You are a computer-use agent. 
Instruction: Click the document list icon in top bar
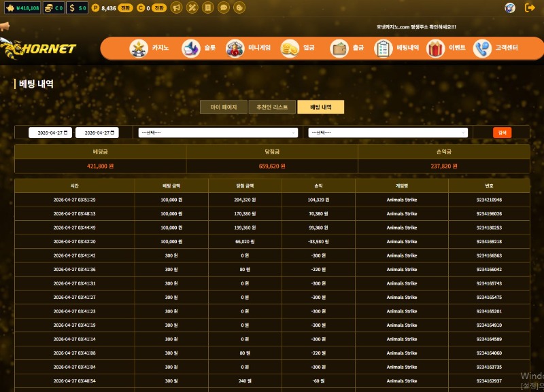(207, 7)
